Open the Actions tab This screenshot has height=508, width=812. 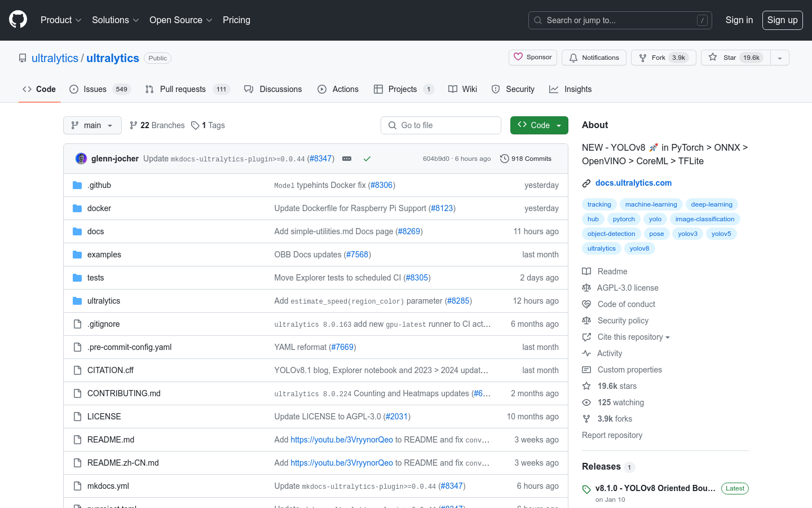click(x=338, y=89)
